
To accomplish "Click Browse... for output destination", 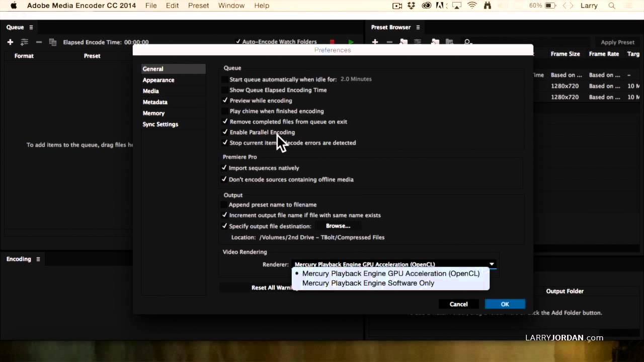I will tap(338, 226).
